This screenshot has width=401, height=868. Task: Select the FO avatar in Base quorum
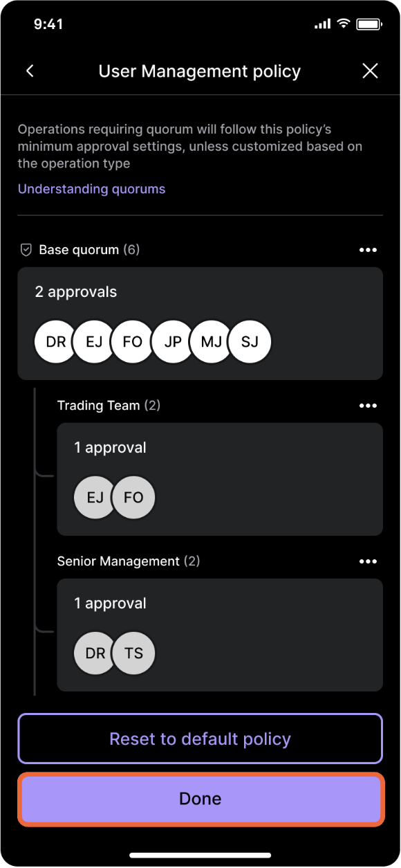(x=133, y=341)
